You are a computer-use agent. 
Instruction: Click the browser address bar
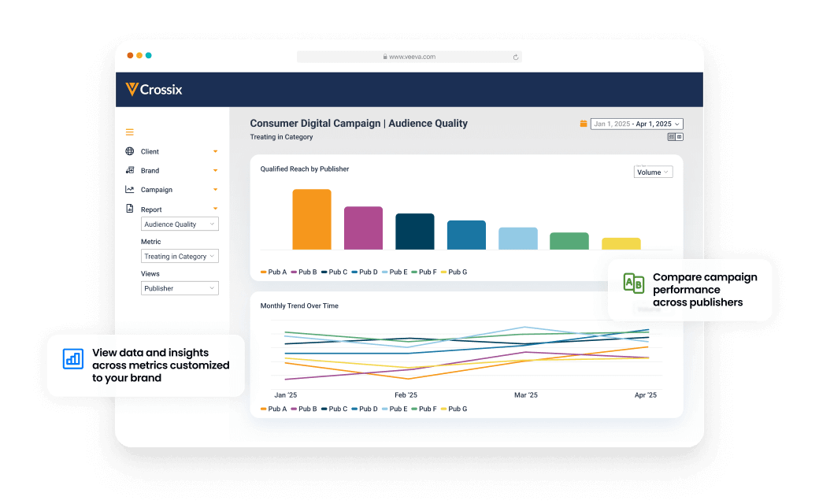click(409, 57)
